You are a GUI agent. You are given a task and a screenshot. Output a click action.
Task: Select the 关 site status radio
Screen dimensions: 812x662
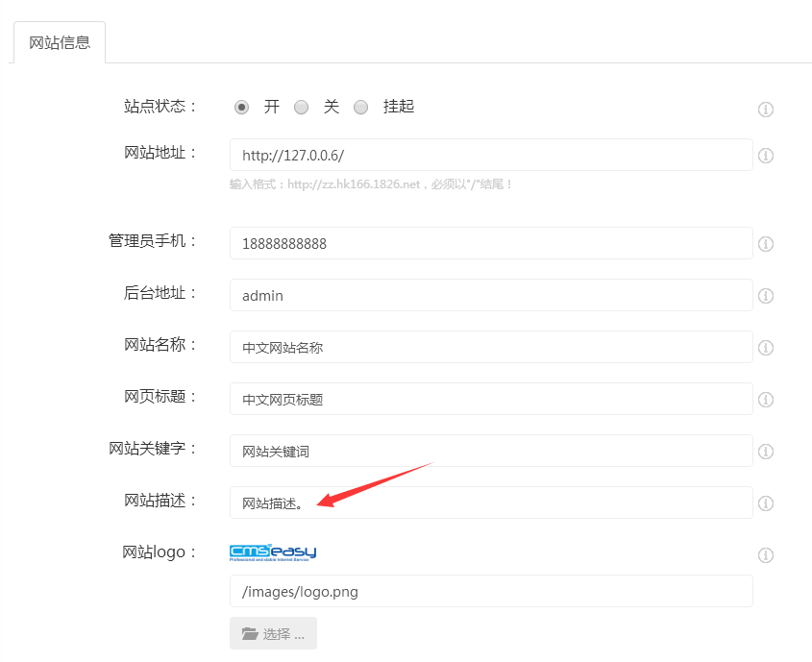click(x=302, y=108)
